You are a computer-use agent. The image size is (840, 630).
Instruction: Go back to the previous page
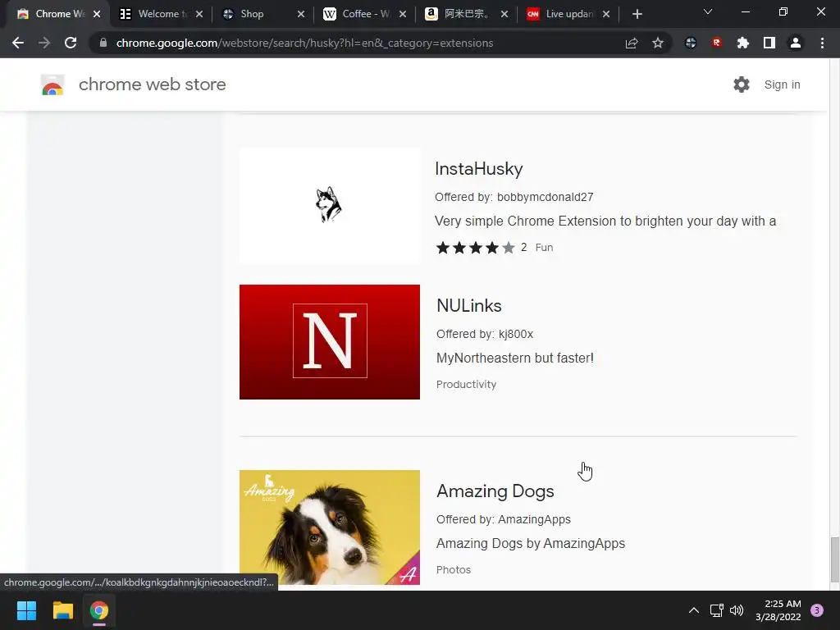click(x=18, y=43)
